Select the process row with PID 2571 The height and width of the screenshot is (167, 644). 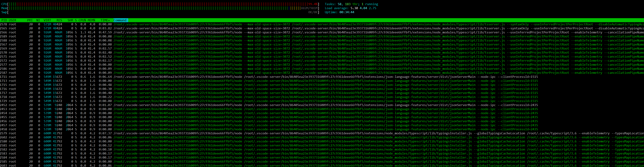coord(322,57)
